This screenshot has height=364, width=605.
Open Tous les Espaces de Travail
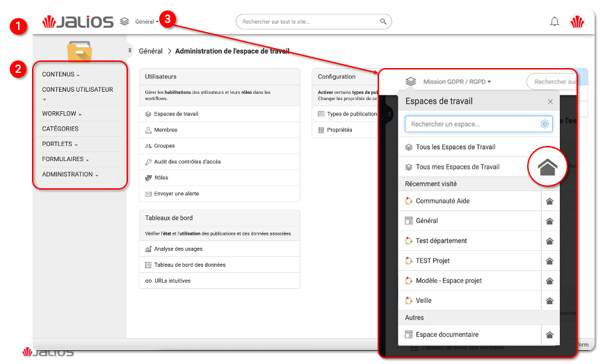point(455,147)
